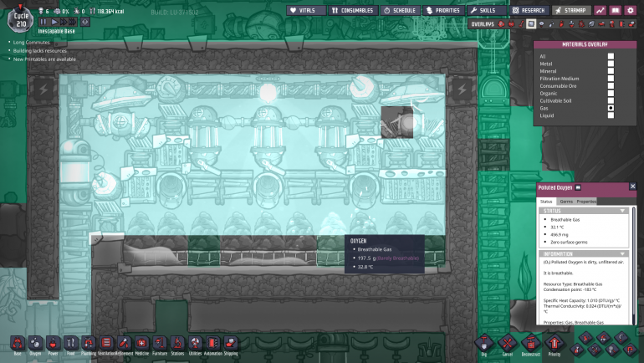Set game to normal play speed
Screen dimensions: 644x363
tap(54, 22)
